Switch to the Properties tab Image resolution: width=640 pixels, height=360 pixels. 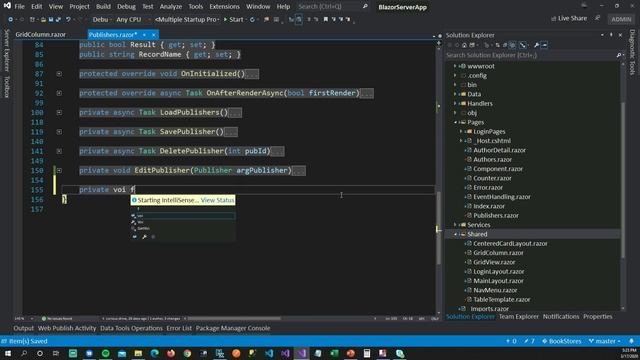coord(598,317)
